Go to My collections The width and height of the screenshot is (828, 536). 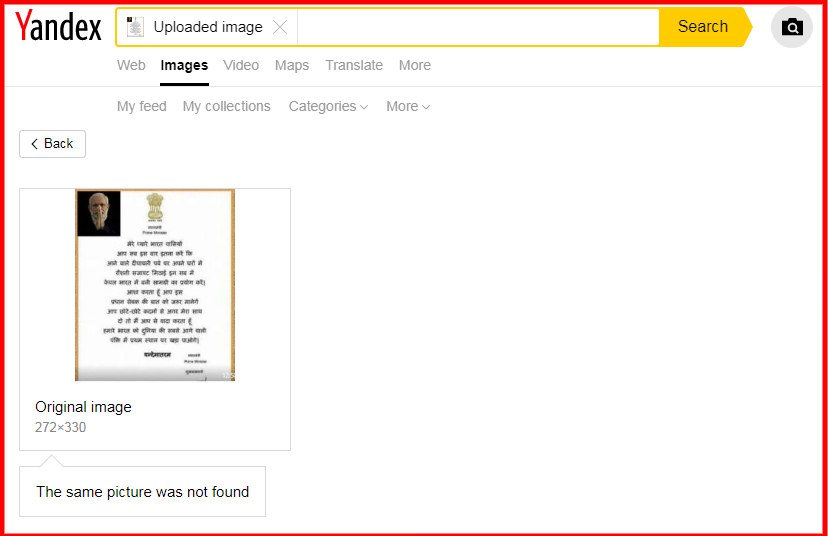(x=227, y=106)
